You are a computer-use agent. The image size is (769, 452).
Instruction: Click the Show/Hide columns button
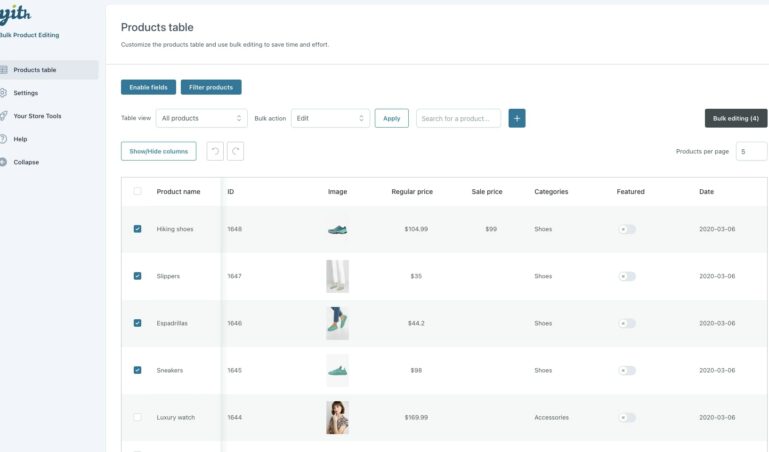[x=158, y=151]
